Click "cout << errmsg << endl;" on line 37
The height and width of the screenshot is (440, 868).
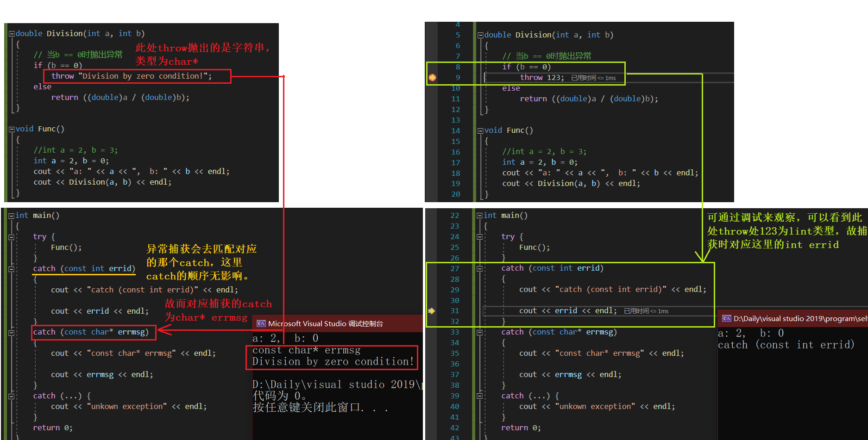pos(570,374)
